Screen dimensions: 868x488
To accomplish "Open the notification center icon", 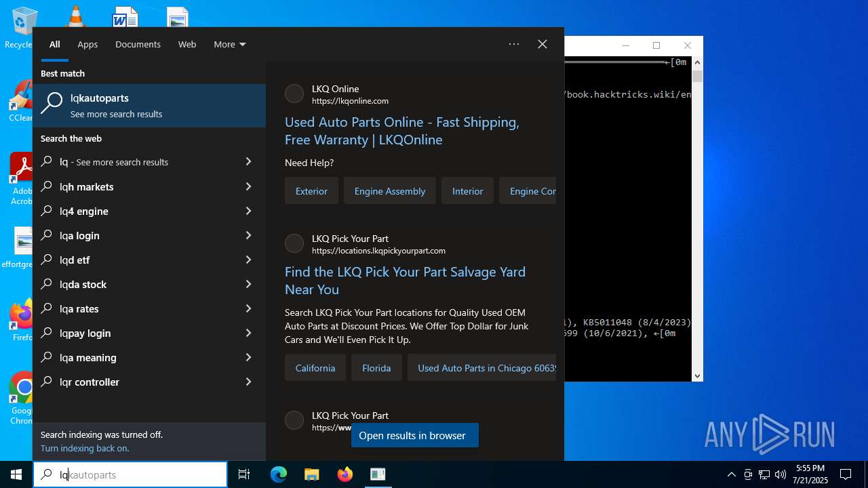I will point(846,474).
